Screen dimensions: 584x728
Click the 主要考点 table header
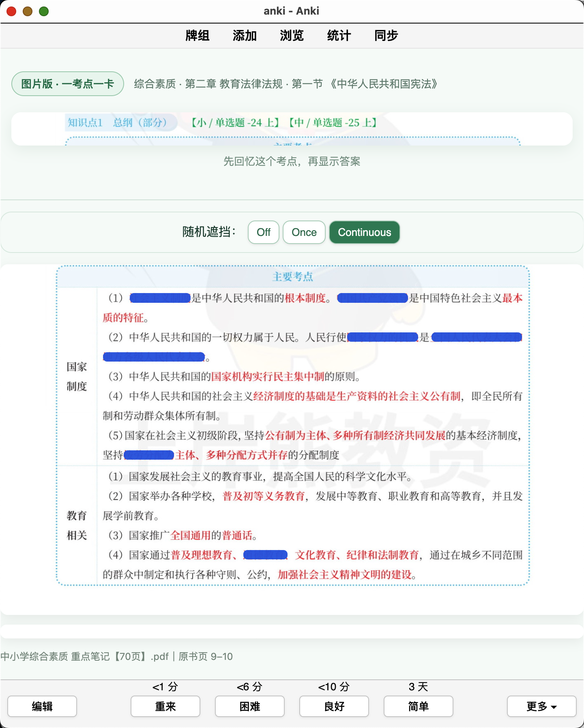pyautogui.click(x=292, y=277)
